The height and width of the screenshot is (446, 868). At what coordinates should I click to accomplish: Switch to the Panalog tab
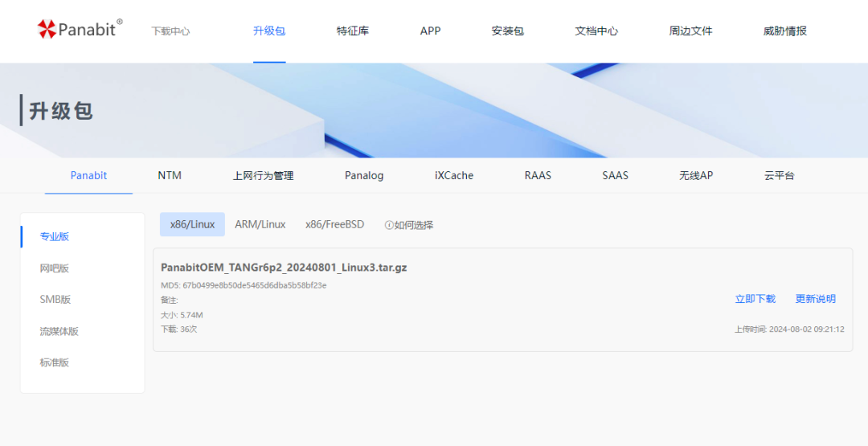pyautogui.click(x=364, y=175)
